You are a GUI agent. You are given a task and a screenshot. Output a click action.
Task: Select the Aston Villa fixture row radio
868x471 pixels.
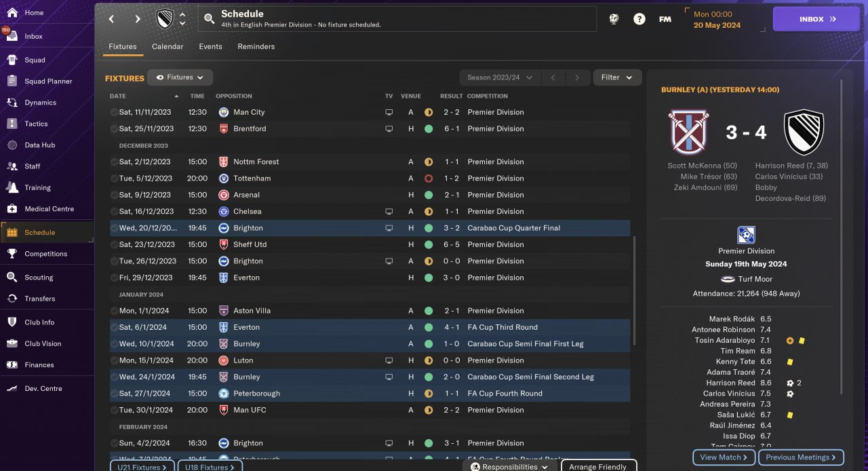pyautogui.click(x=114, y=311)
